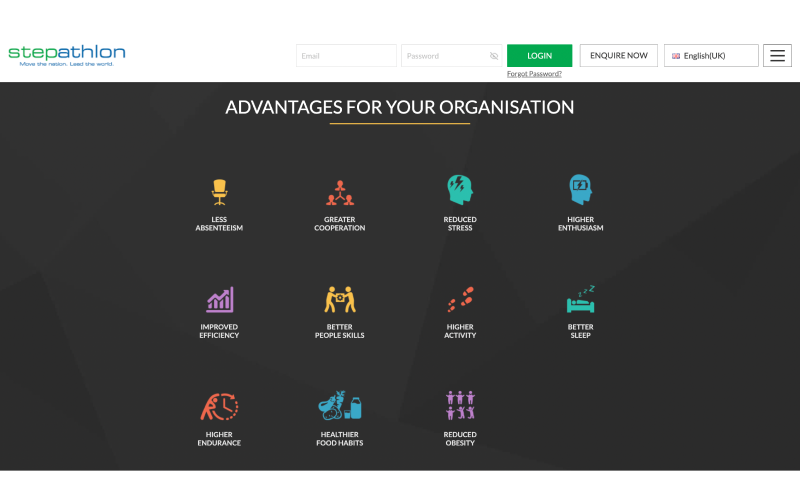The image size is (800, 500).
Task: Click the Healthier Food Habits icon
Action: (340, 406)
